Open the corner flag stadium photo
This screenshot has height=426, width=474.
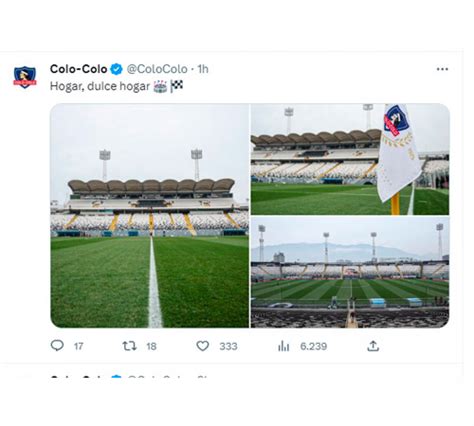[350, 159]
